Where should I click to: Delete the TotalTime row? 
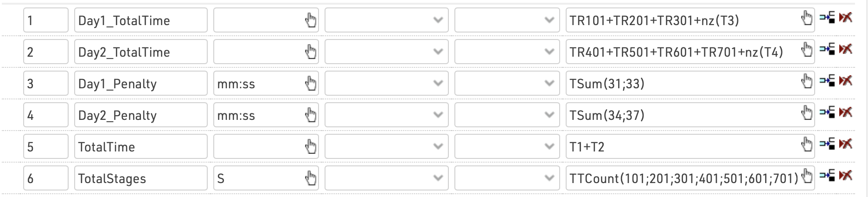[846, 145]
